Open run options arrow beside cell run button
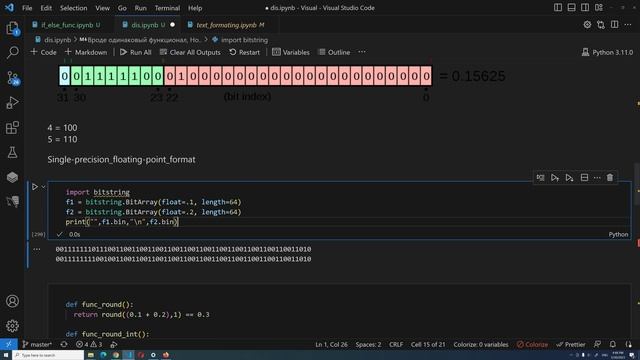Viewport: 640px width, 360px height. pos(43,187)
